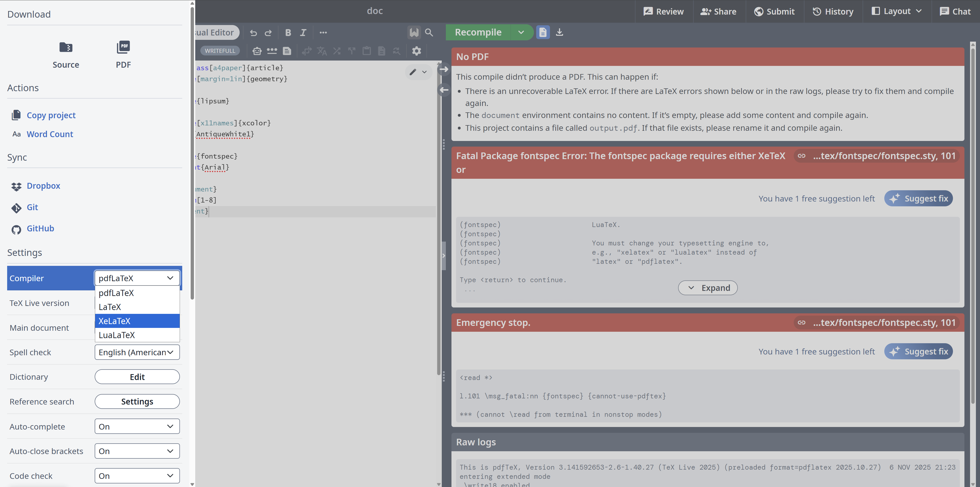Toggle italic formatting
980x487 pixels.
tap(303, 33)
